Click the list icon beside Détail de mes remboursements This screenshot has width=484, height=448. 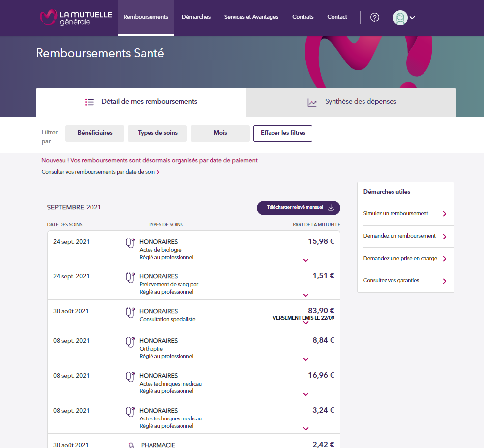tap(89, 102)
